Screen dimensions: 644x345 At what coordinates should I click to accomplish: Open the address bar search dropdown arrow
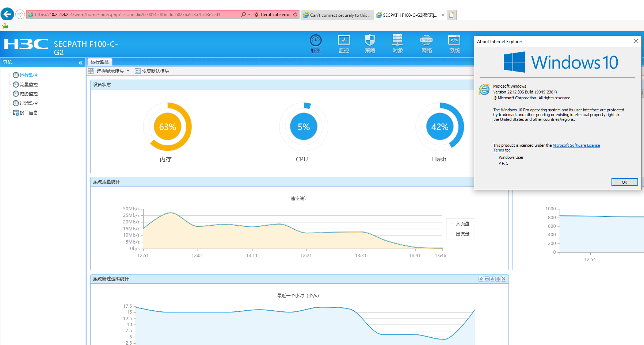(x=249, y=15)
